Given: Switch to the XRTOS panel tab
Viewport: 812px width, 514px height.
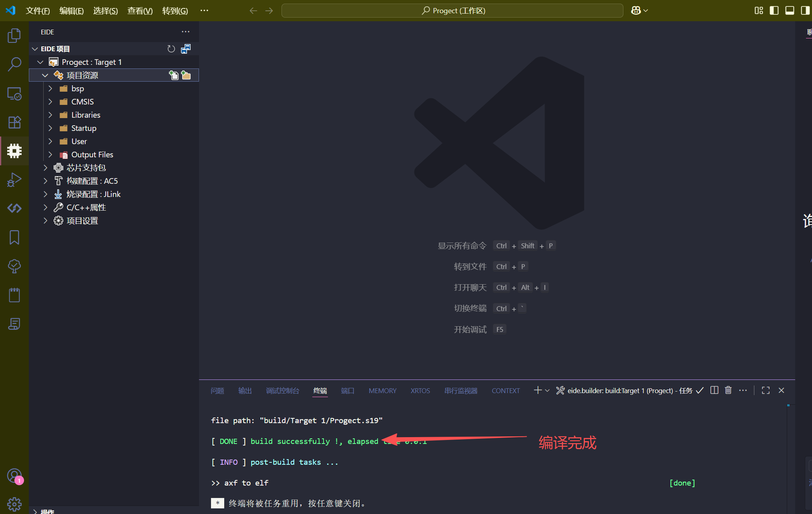Looking at the screenshot, I should pyautogui.click(x=420, y=391).
